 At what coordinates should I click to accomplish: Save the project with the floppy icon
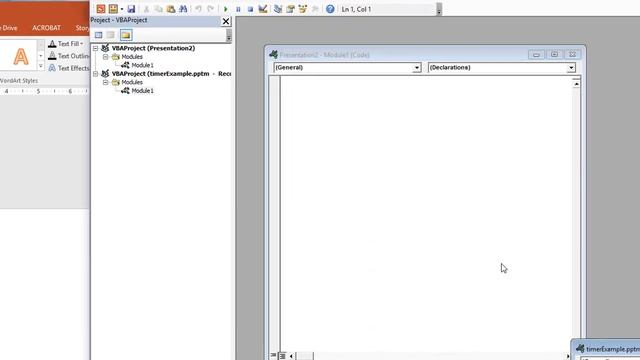(x=131, y=9)
